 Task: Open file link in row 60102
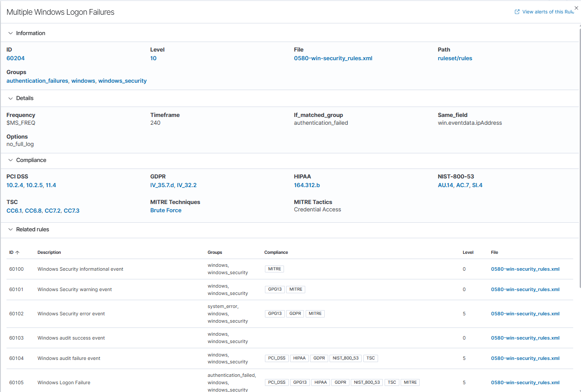coord(525,314)
